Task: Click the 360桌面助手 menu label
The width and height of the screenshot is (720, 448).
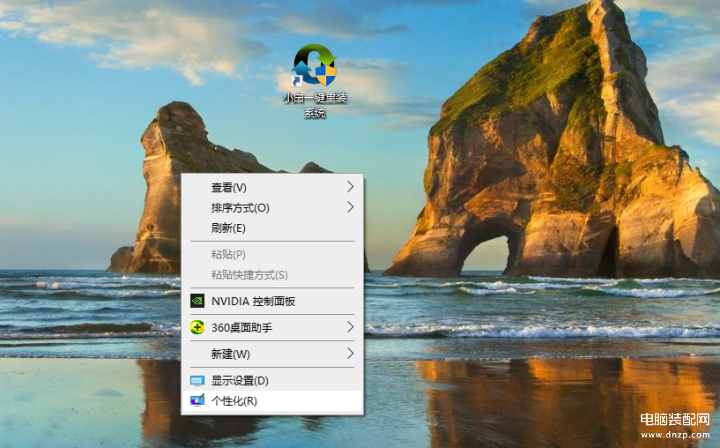Action: [242, 328]
